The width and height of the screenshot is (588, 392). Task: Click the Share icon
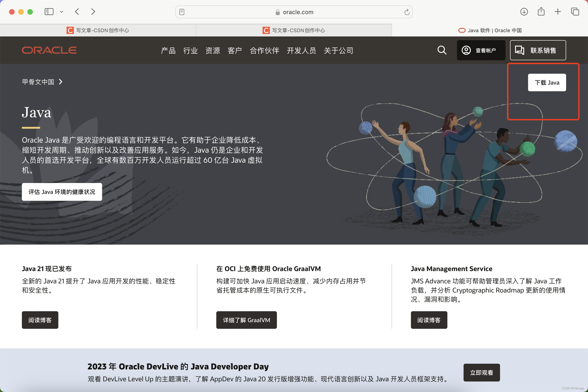(x=541, y=11)
